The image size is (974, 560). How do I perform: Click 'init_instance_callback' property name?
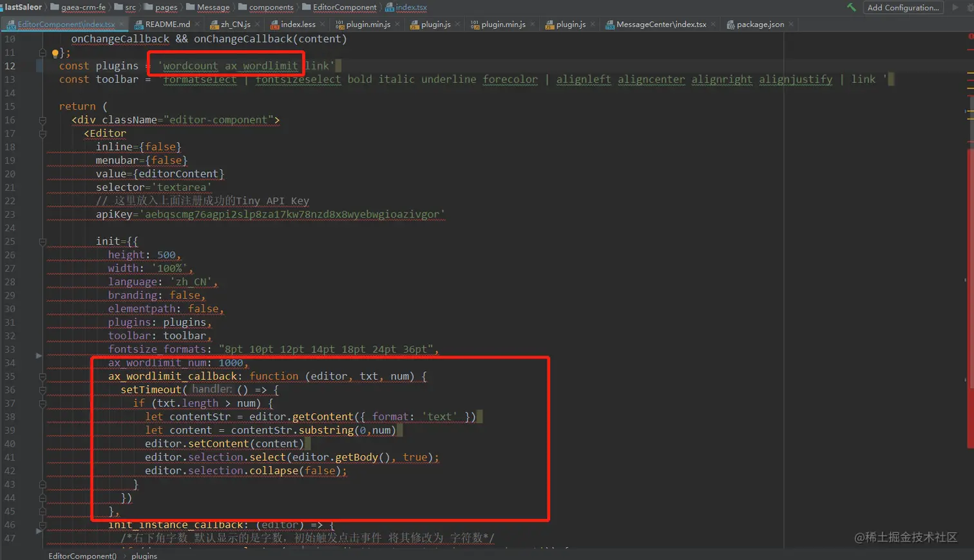click(176, 525)
